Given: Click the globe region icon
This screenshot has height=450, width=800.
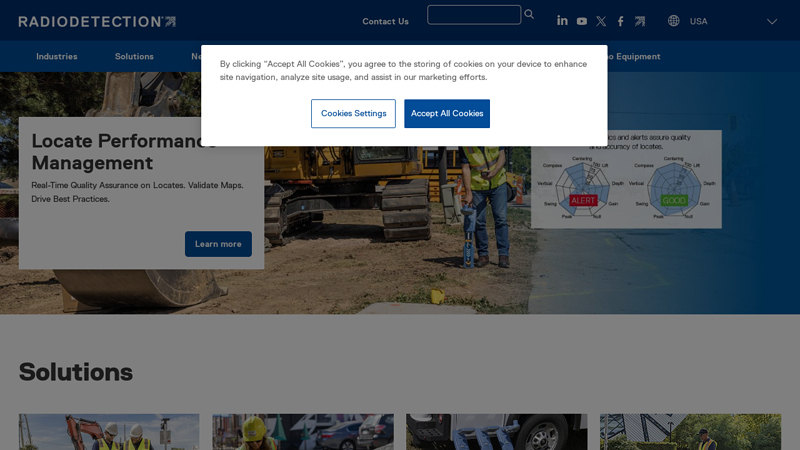Looking at the screenshot, I should tap(674, 21).
